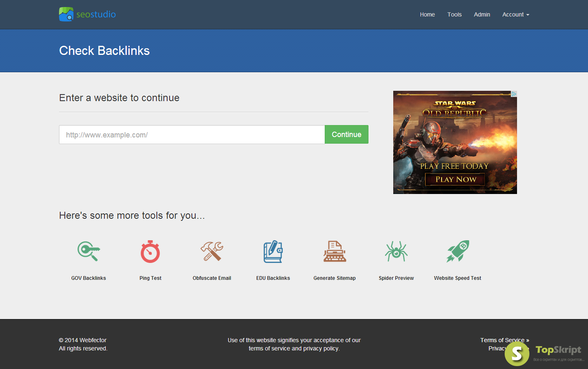The width and height of the screenshot is (588, 369).
Task: Open the GOV Backlinks key icon
Action: point(89,251)
